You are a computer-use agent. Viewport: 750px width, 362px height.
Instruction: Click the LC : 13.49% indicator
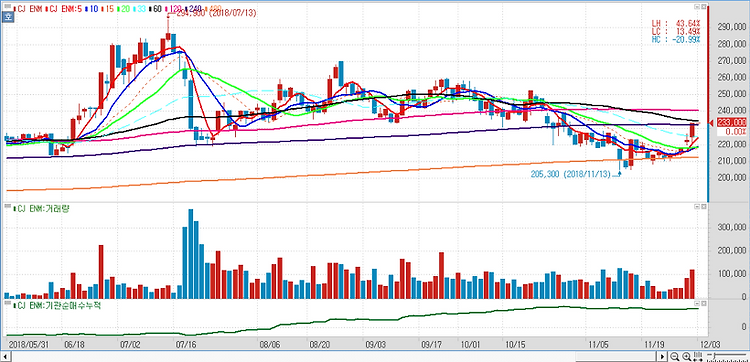[676, 32]
